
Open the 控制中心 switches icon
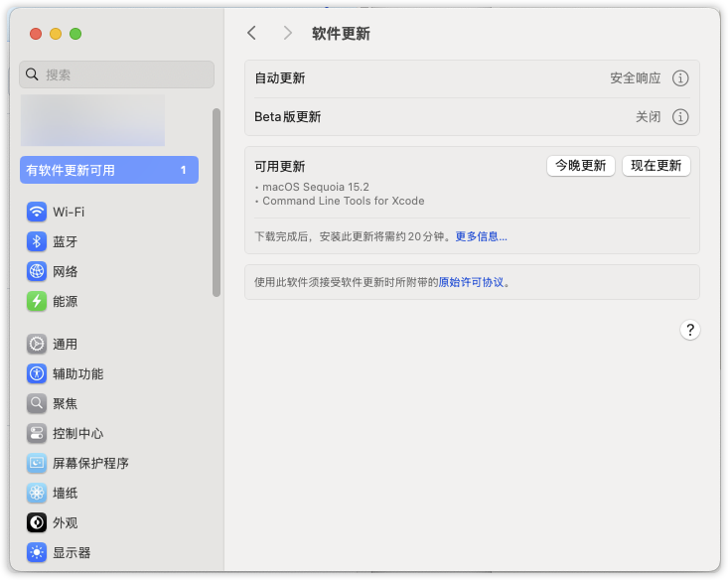pyautogui.click(x=37, y=433)
